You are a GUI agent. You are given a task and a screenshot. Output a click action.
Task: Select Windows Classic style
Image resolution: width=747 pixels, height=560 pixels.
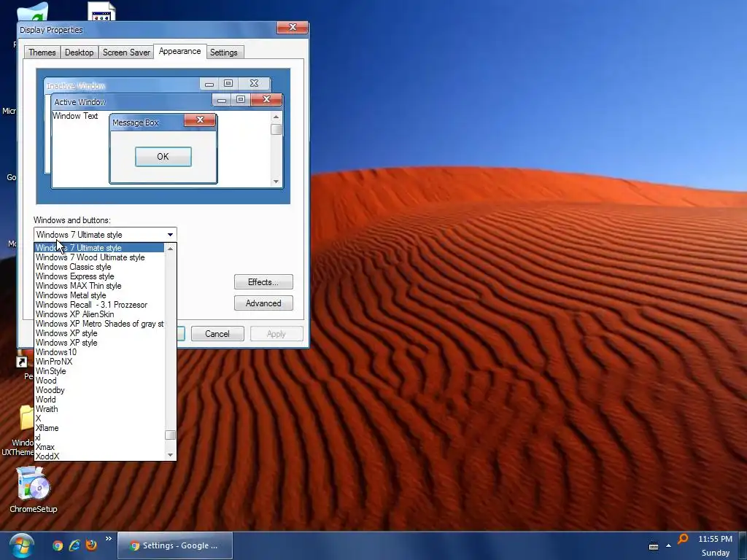[99, 267]
